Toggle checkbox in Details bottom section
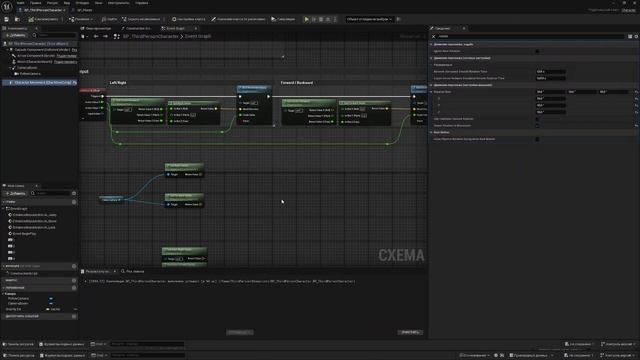 (537, 139)
